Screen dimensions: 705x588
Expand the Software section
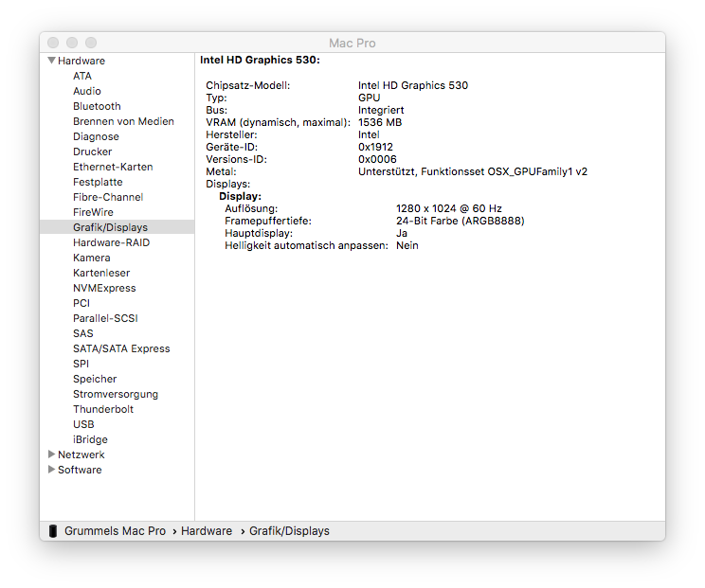pos(51,470)
